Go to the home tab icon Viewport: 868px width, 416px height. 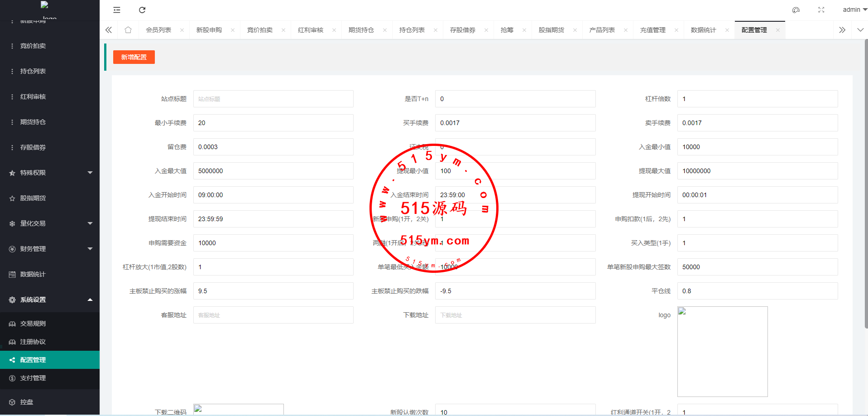point(128,30)
